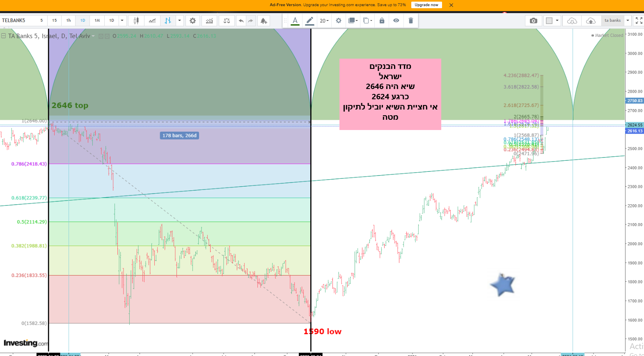Click the 'ta banks' layout name
644x356 pixels.
click(x=612, y=21)
